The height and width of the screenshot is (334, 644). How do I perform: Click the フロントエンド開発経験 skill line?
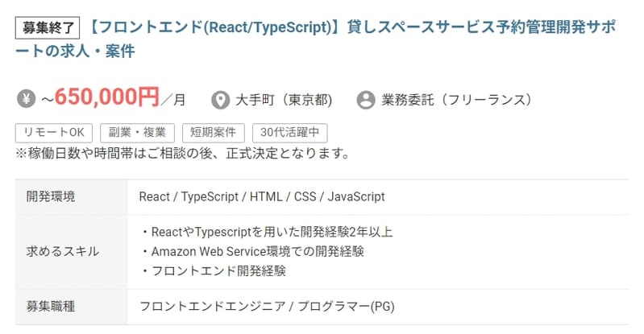pos(213,270)
